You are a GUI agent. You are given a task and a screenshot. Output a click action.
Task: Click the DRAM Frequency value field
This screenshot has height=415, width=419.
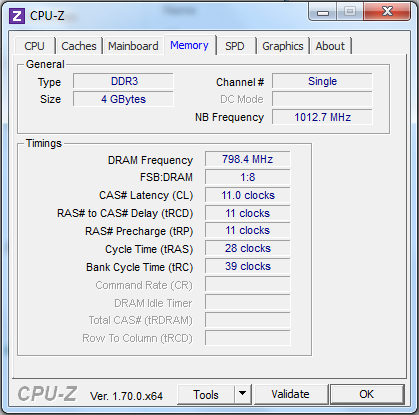point(248,159)
